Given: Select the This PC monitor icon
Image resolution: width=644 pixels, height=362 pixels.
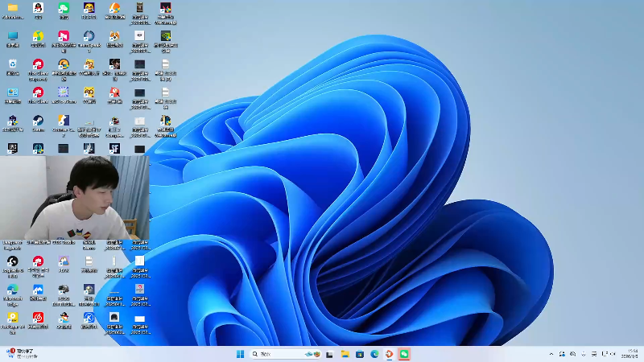Looking at the screenshot, I should (13, 36).
